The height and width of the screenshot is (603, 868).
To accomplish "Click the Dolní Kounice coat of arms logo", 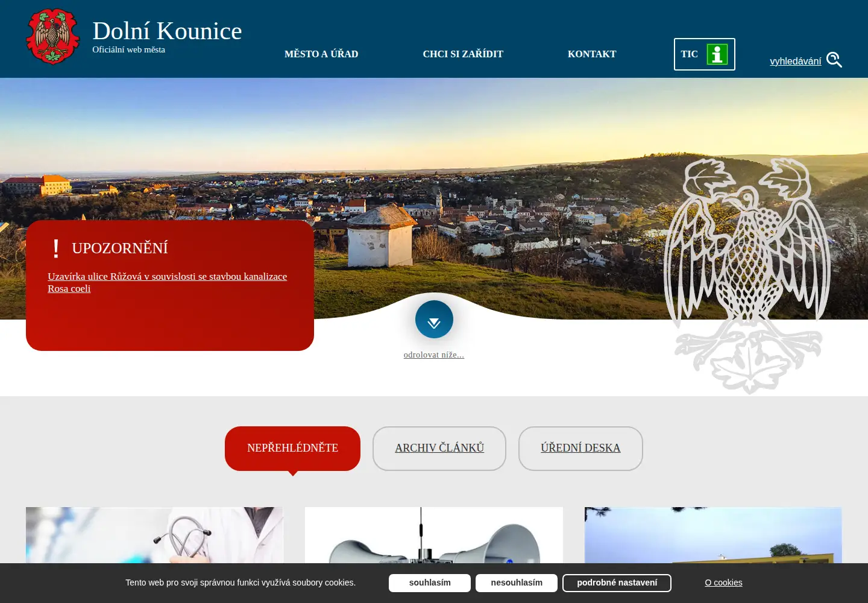I will (53, 36).
